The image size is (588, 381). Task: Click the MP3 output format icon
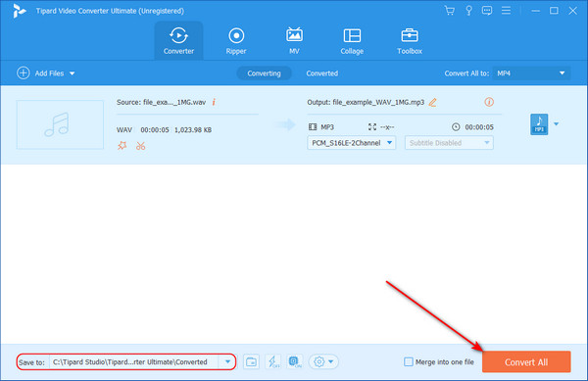539,124
